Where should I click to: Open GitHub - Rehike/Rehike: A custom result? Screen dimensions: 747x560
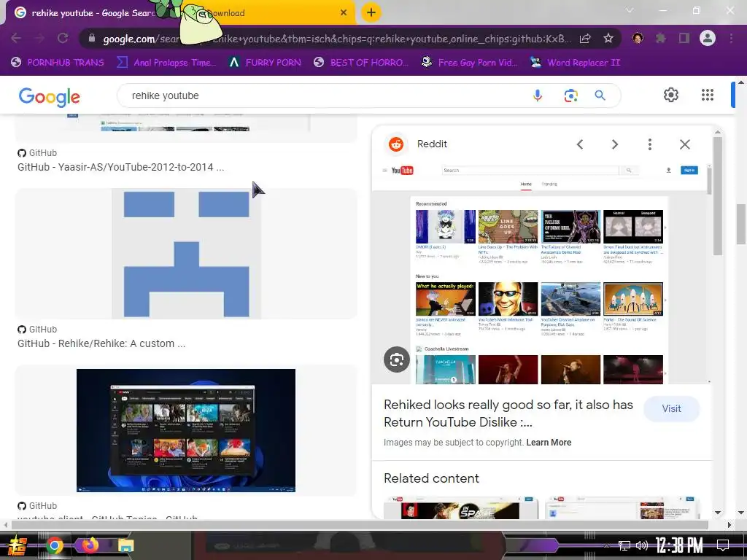[x=101, y=344]
